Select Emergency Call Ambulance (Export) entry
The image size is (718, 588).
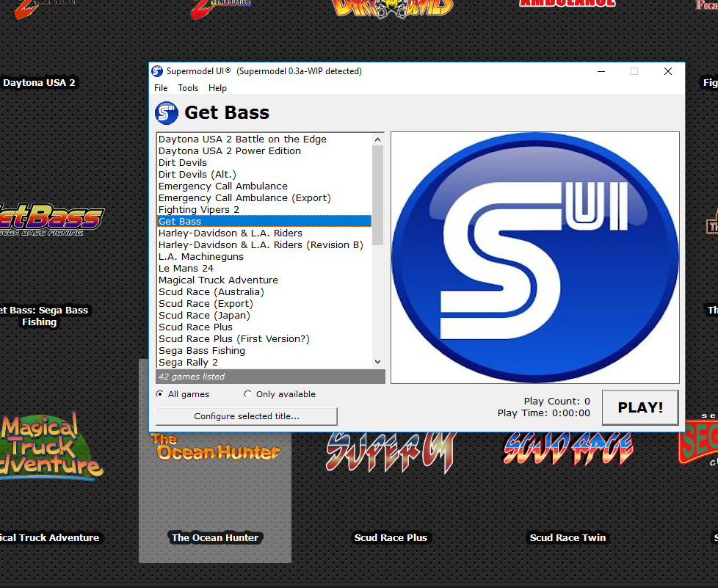point(264,197)
